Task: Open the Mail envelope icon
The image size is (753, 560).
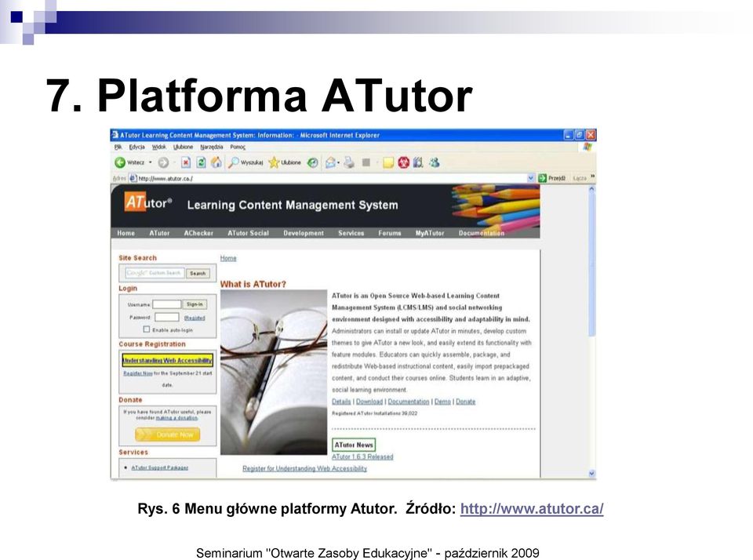Action: [x=330, y=163]
